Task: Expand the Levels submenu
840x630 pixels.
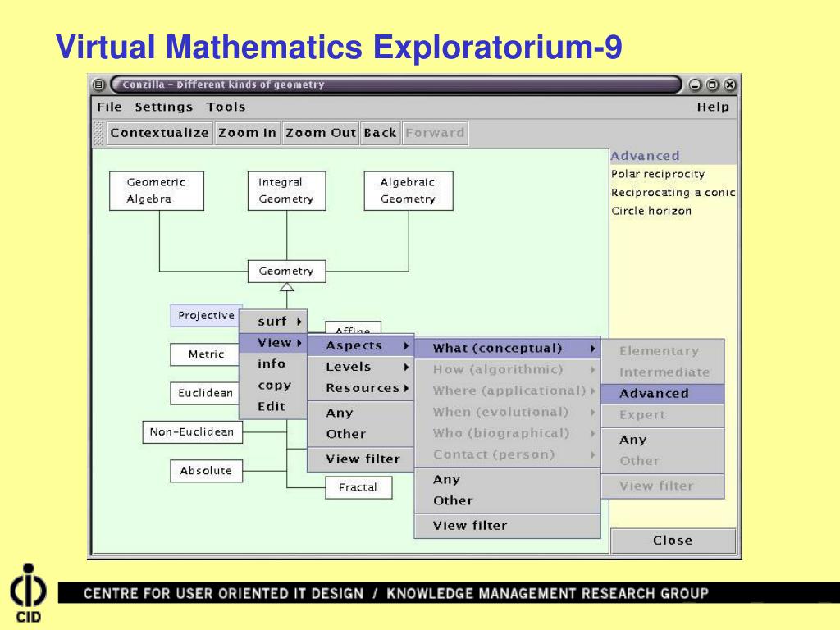Action: [x=361, y=367]
